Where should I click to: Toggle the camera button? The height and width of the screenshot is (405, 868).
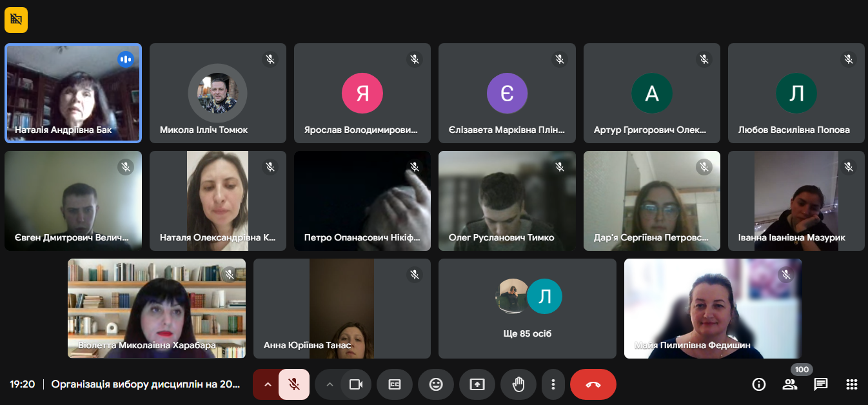click(x=355, y=384)
